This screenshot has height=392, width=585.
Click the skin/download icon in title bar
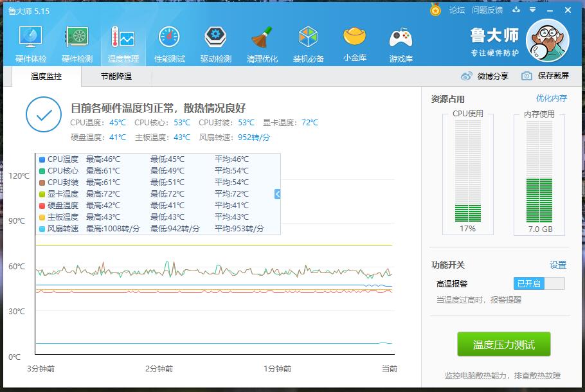(516, 10)
